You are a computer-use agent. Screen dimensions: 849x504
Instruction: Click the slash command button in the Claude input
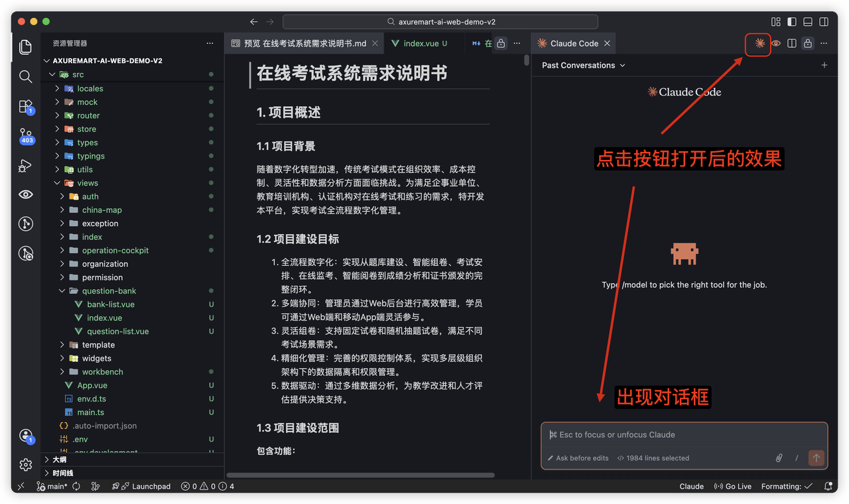pos(797,458)
